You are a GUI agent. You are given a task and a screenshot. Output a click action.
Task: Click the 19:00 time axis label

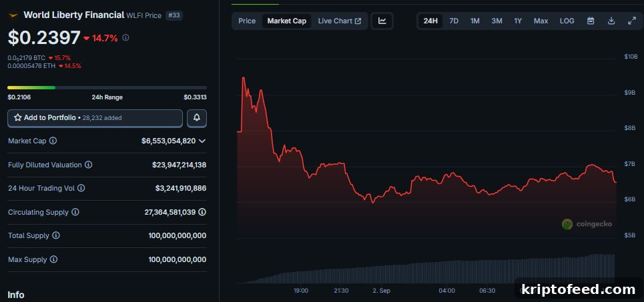[300, 291]
